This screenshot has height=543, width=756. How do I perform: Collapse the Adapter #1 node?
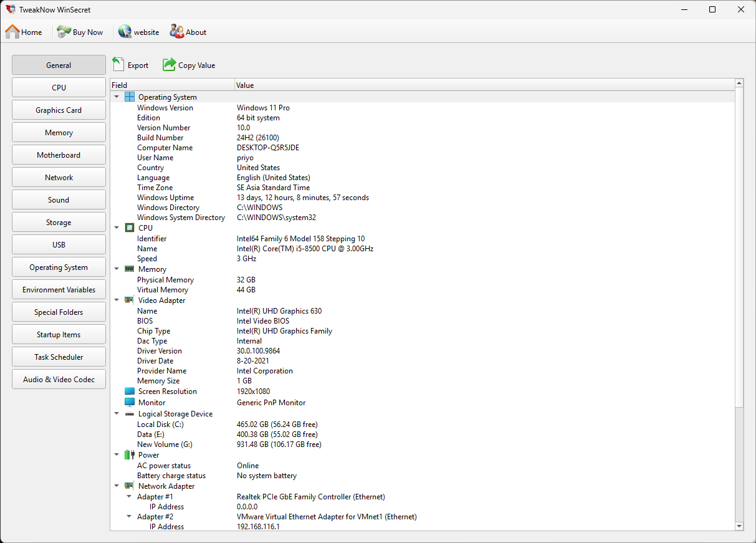coord(129,496)
